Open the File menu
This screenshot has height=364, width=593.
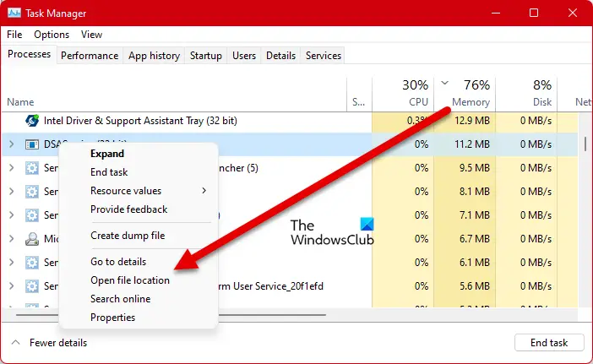[x=14, y=35]
